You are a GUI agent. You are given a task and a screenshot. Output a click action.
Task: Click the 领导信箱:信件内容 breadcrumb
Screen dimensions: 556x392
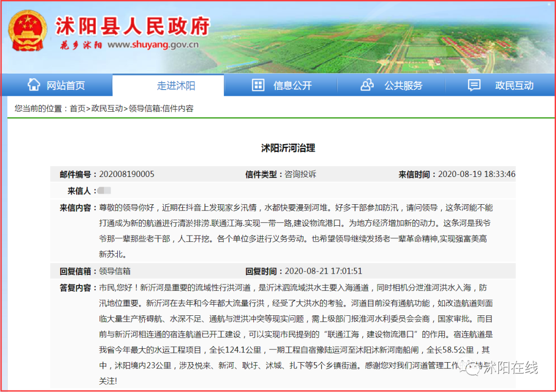[x=161, y=109]
